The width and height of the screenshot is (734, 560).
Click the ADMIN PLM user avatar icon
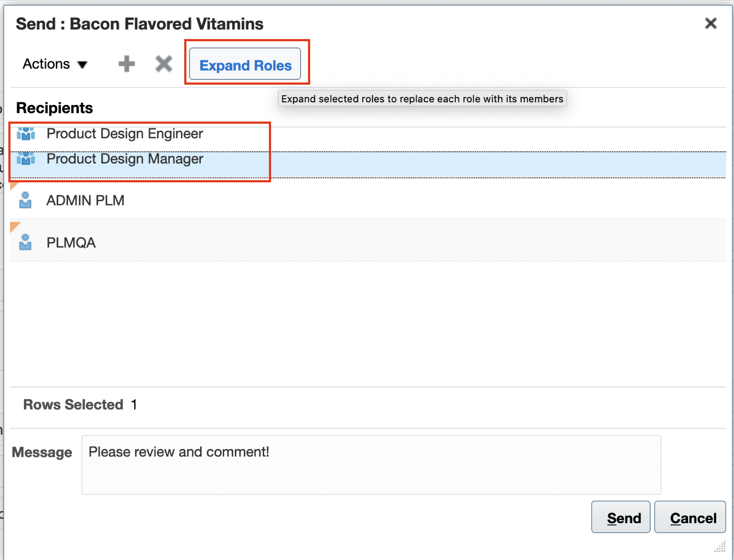26,200
